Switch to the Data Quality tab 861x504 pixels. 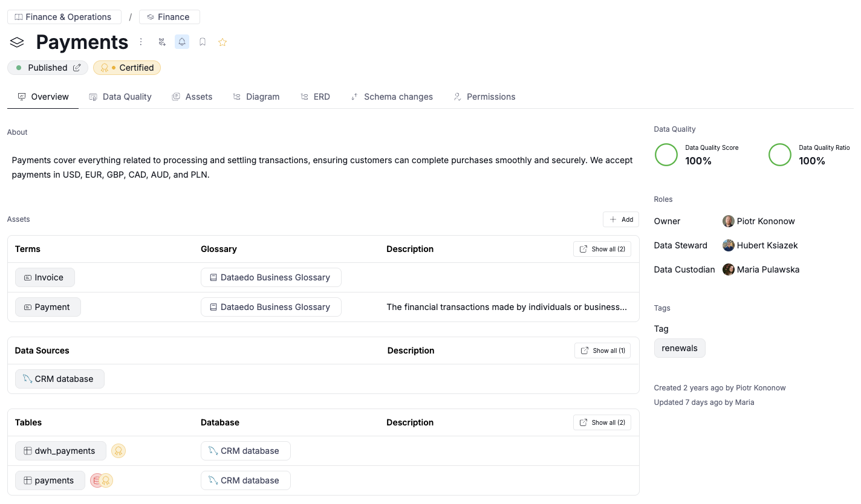(x=120, y=97)
